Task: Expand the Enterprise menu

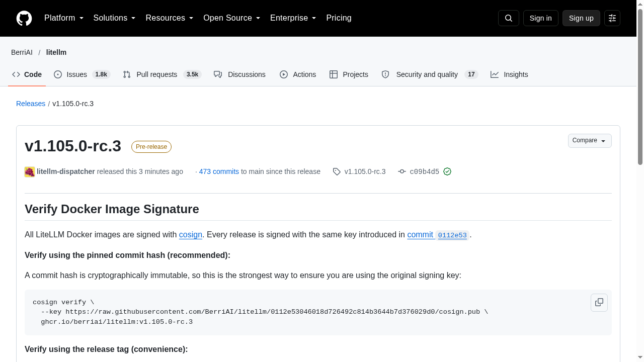Action: 293,18
